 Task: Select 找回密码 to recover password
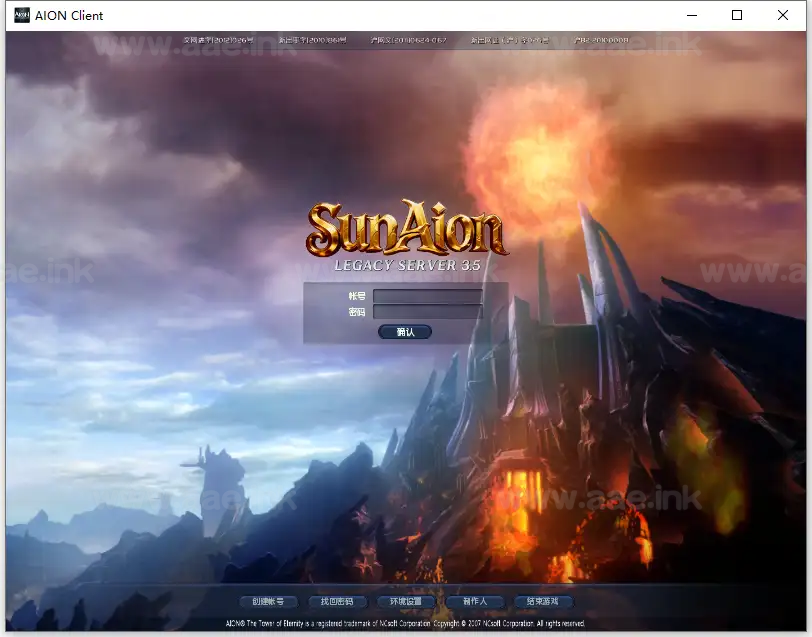[x=337, y=602]
